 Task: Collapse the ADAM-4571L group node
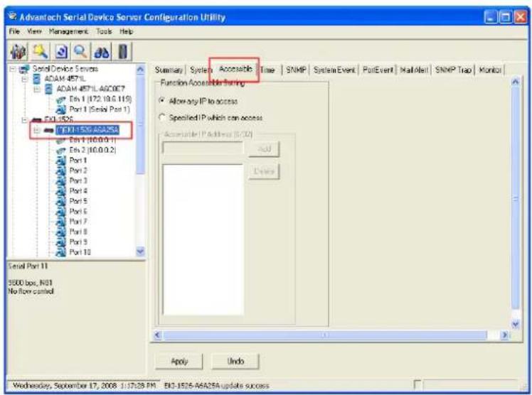pos(24,80)
